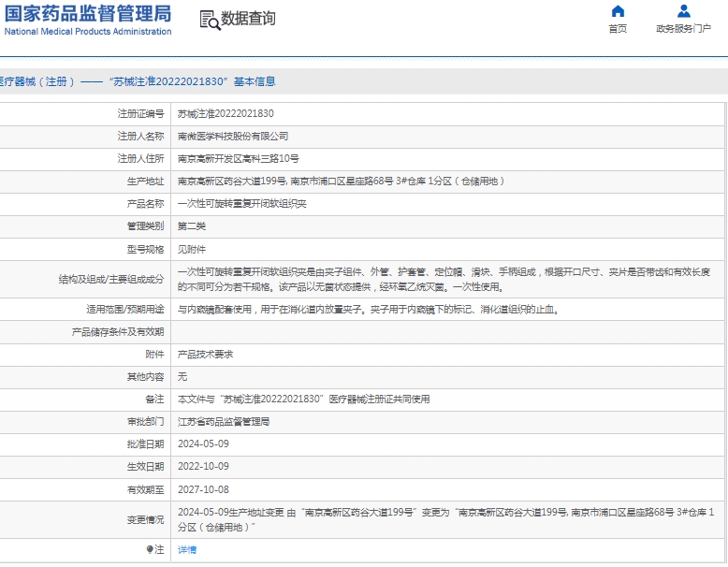Click the expiry date 2027-10-08

pyautogui.click(x=203, y=489)
